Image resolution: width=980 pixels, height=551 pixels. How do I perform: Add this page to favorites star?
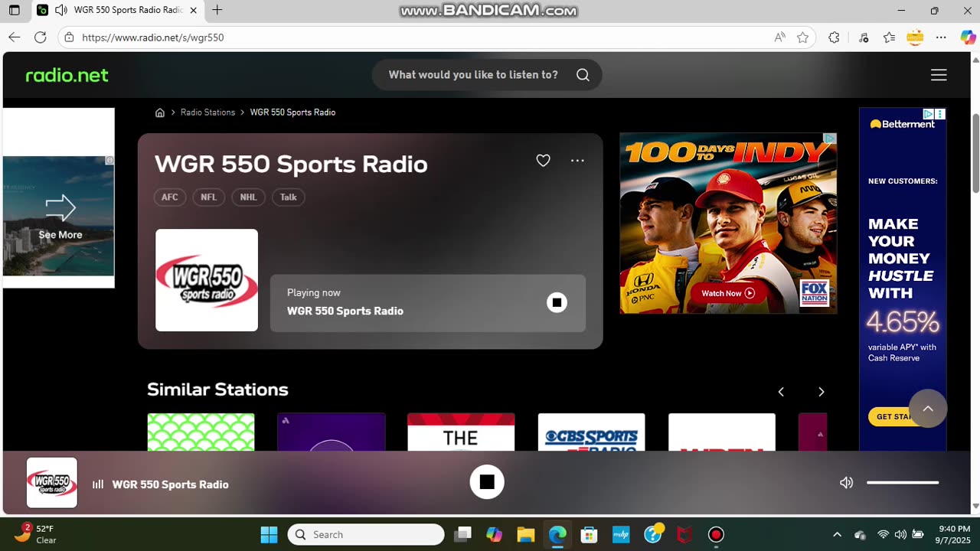coord(802,37)
